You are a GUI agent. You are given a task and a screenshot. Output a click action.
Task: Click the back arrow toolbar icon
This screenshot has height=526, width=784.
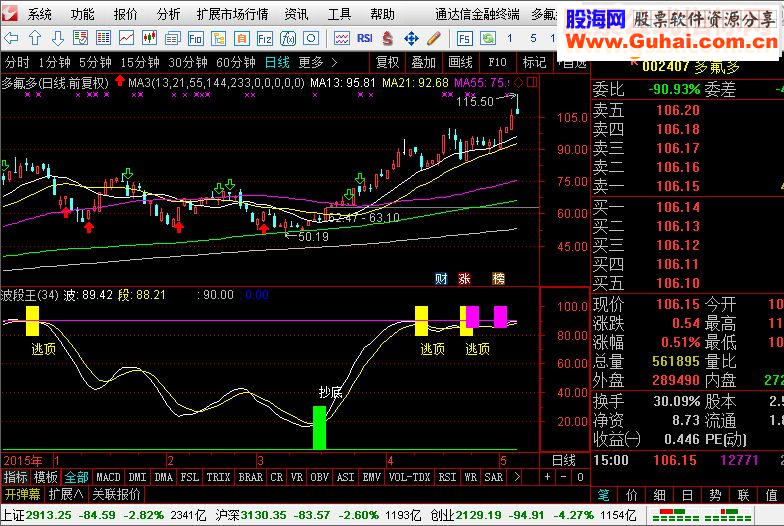(x=11, y=38)
